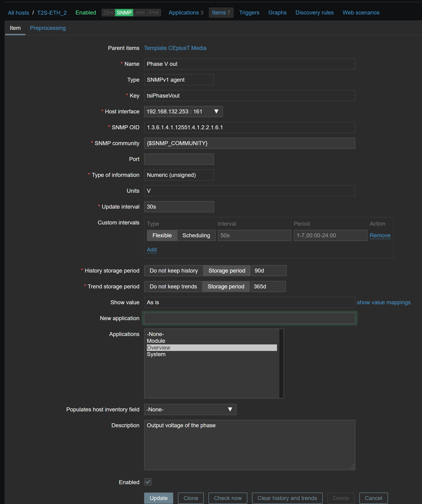
Task: Click the Update interval input field
Action: (179, 207)
